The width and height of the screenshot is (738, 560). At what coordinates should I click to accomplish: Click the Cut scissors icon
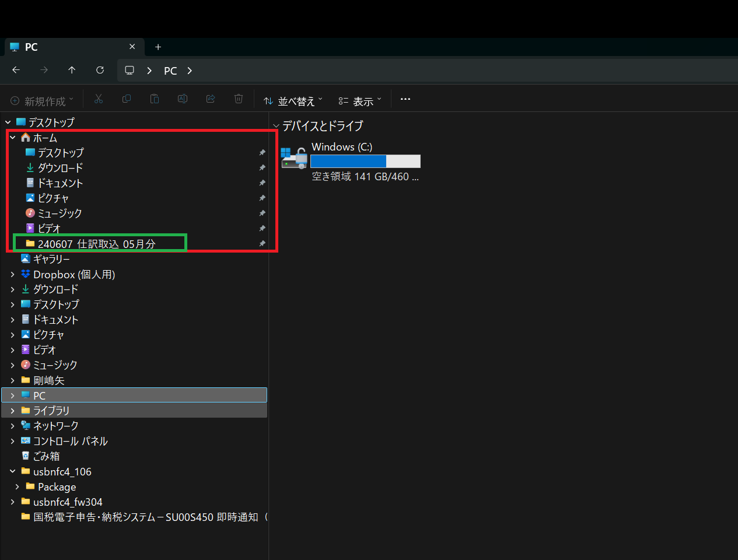tap(99, 99)
